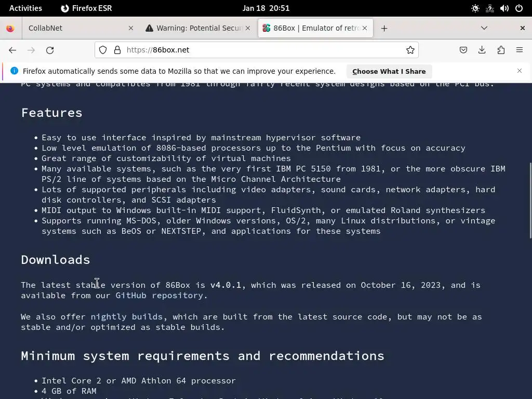
Task: Click 'Low level emulation of 8086-based' bullet
Action: 253,148
